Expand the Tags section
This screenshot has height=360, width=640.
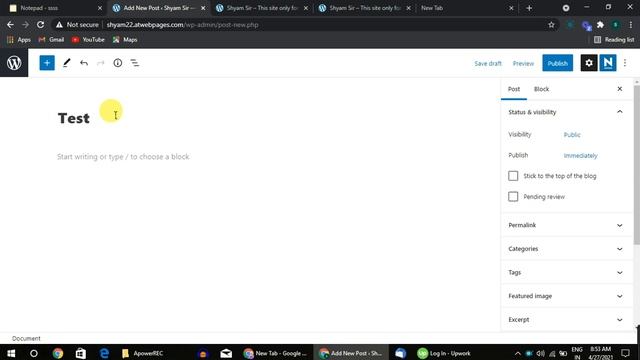click(567, 272)
